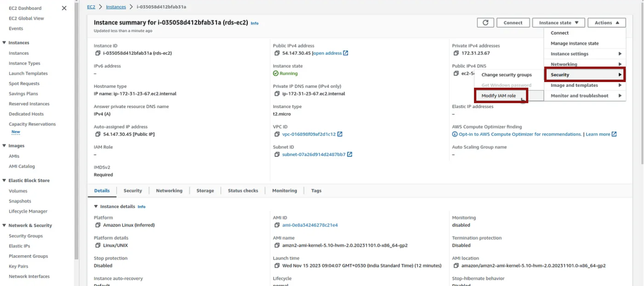Open external link icon after Learn more
Viewport: 644px width, 286px height.
614,134
